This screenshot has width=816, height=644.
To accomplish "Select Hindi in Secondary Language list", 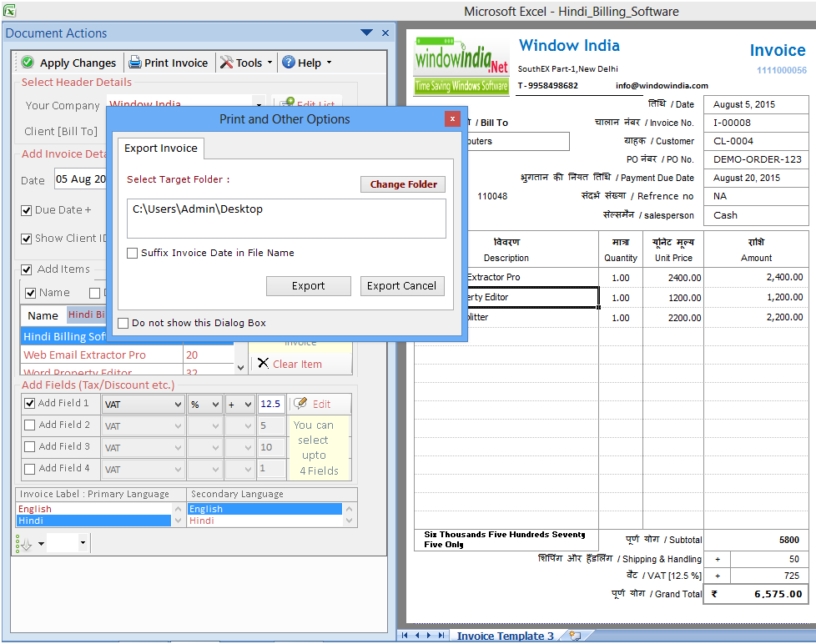I will tap(264, 521).
